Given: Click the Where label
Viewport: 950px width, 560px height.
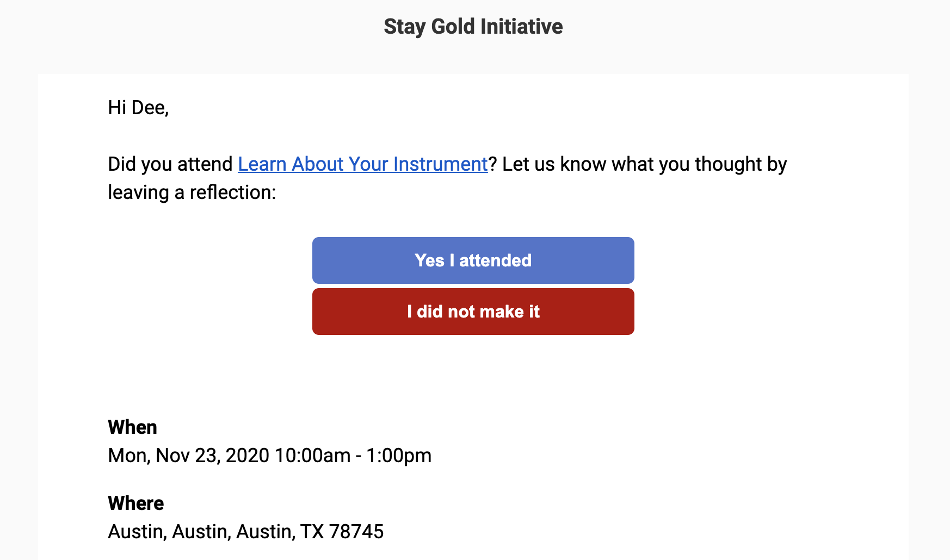Looking at the screenshot, I should (x=135, y=503).
